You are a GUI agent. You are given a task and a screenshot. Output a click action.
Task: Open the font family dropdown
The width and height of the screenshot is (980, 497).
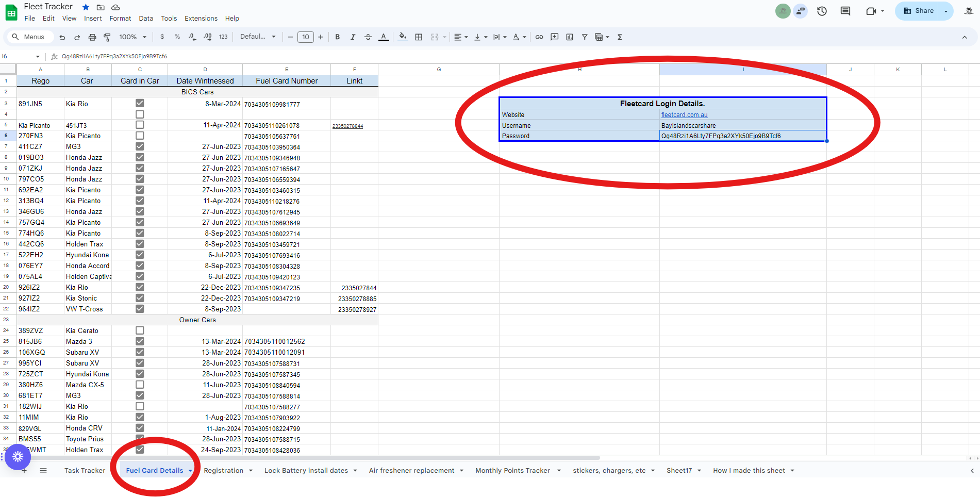click(258, 37)
